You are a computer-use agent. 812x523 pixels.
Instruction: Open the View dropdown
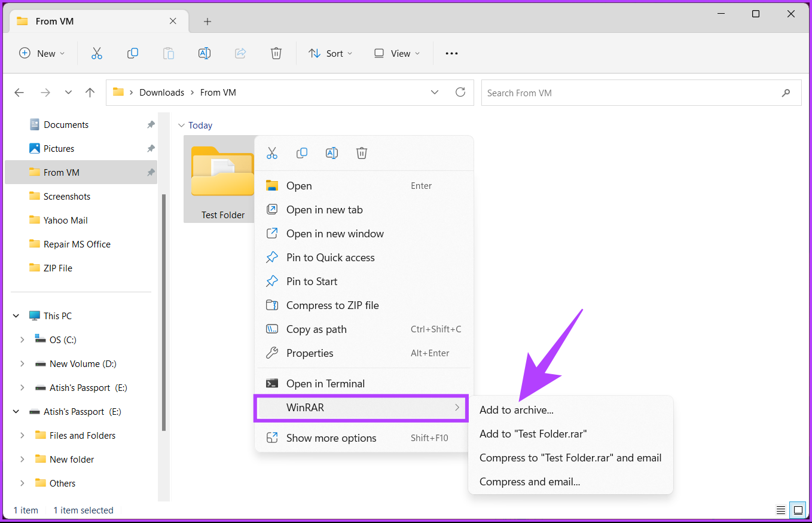click(x=396, y=53)
